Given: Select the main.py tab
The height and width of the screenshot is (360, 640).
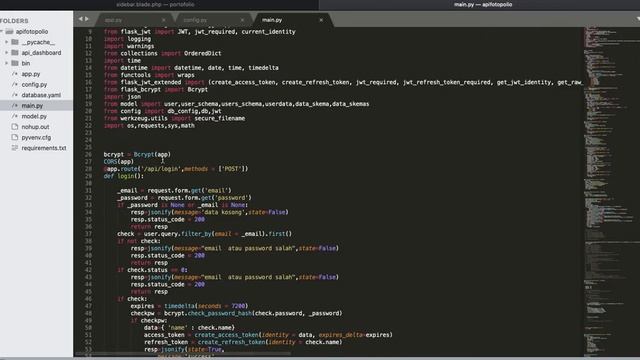Looking at the screenshot, I should pos(272,20).
